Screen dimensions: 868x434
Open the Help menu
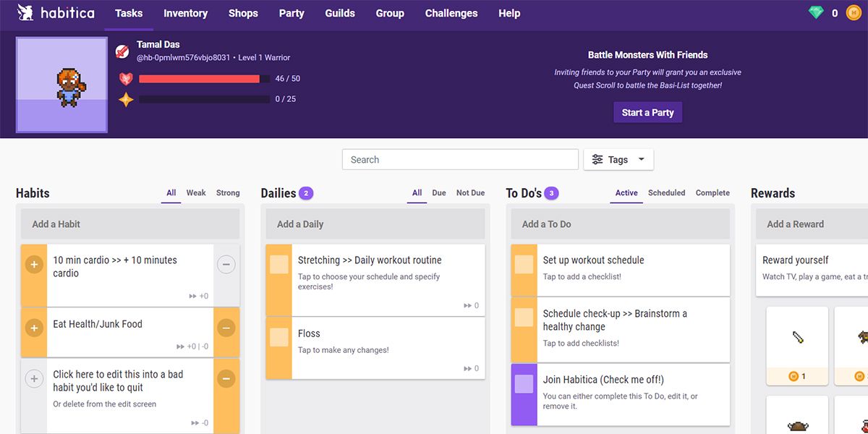[x=509, y=13]
